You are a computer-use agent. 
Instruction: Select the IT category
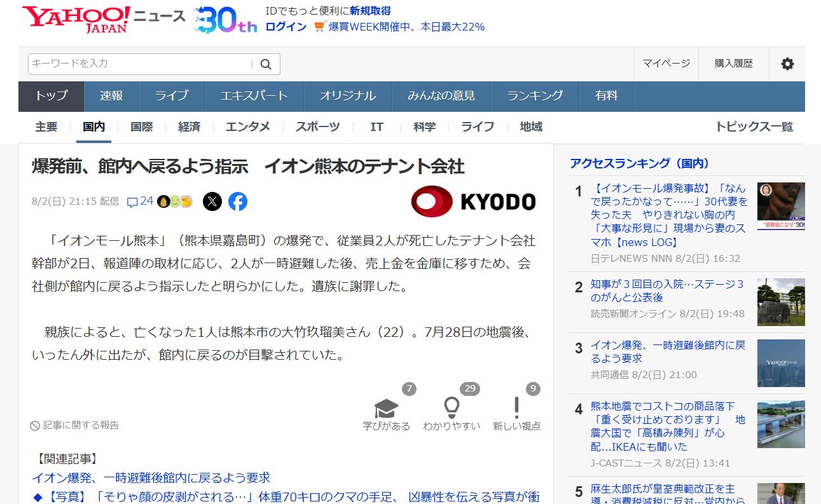(x=377, y=127)
